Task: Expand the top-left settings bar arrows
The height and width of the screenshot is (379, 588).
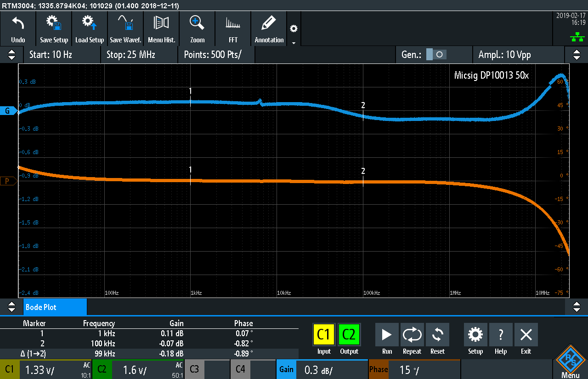Action: pyautogui.click(x=11, y=55)
